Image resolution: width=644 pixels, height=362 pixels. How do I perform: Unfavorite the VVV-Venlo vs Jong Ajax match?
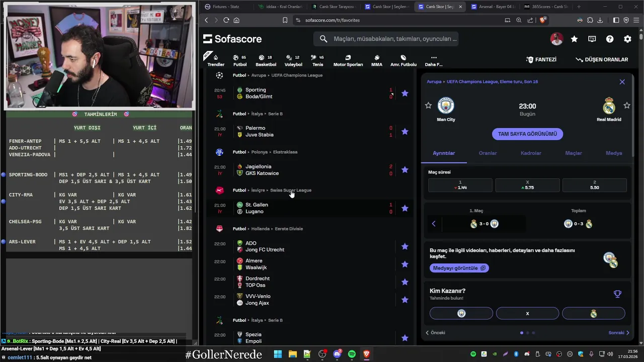pos(405,300)
